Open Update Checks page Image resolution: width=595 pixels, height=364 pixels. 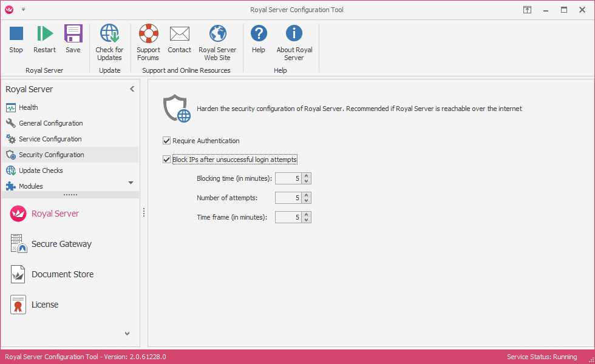(x=70, y=170)
